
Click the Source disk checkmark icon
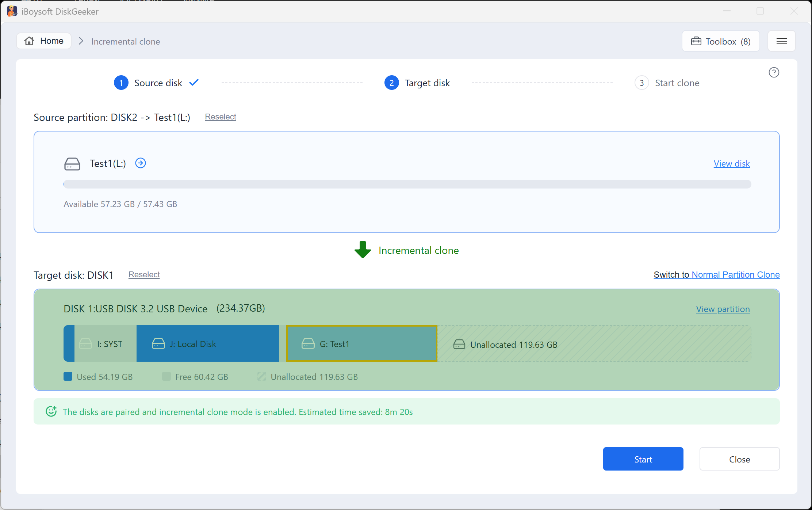tap(194, 83)
